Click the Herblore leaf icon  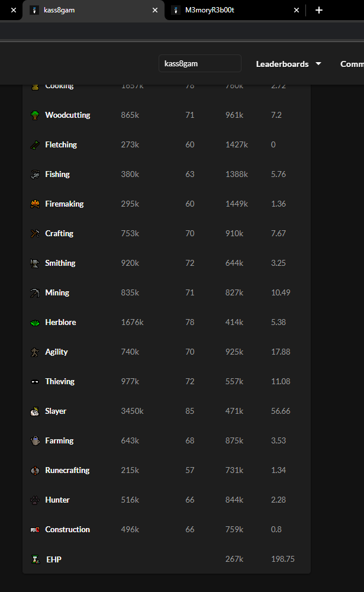35,323
